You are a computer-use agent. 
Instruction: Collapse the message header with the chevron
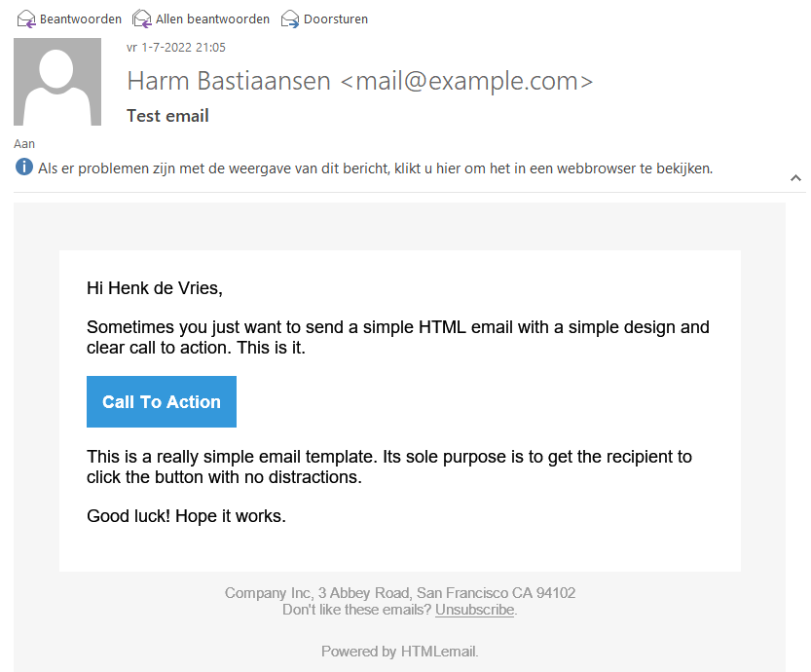pos(795,178)
